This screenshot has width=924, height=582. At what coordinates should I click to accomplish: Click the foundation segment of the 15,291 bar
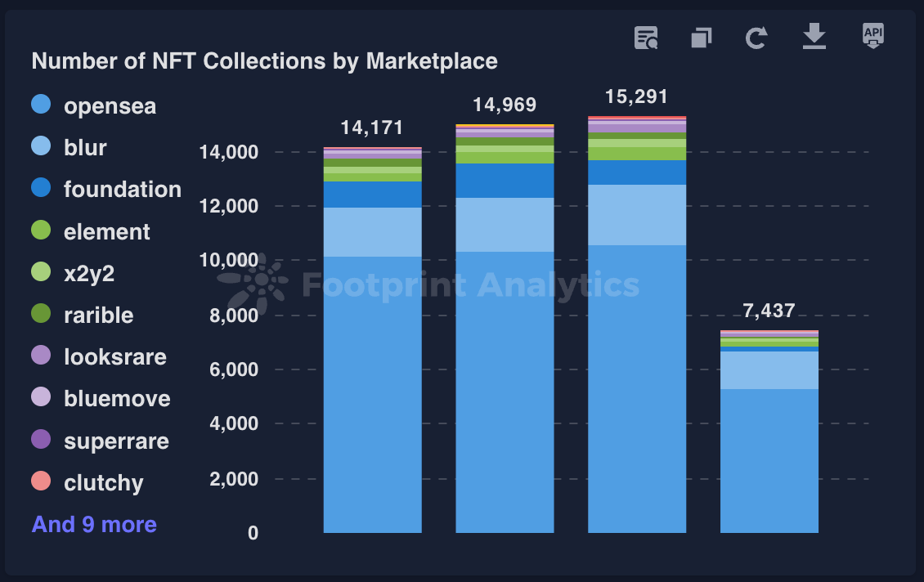(x=637, y=172)
